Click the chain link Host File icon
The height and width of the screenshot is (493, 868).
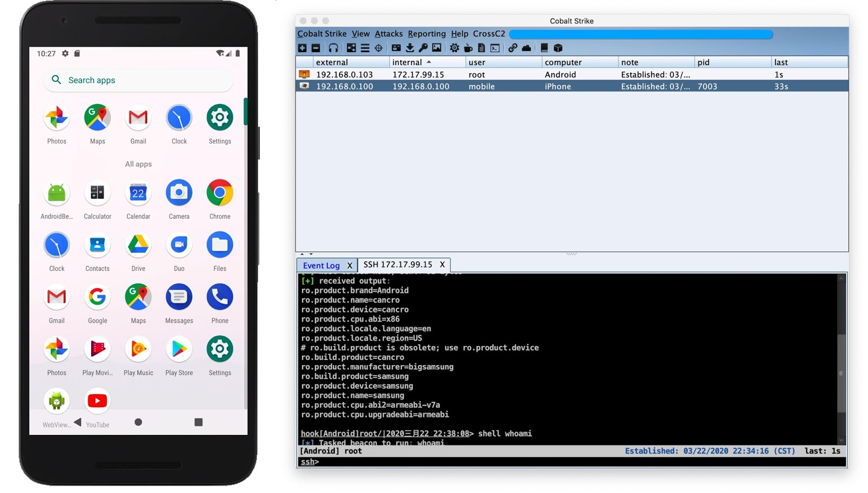pyautogui.click(x=513, y=48)
